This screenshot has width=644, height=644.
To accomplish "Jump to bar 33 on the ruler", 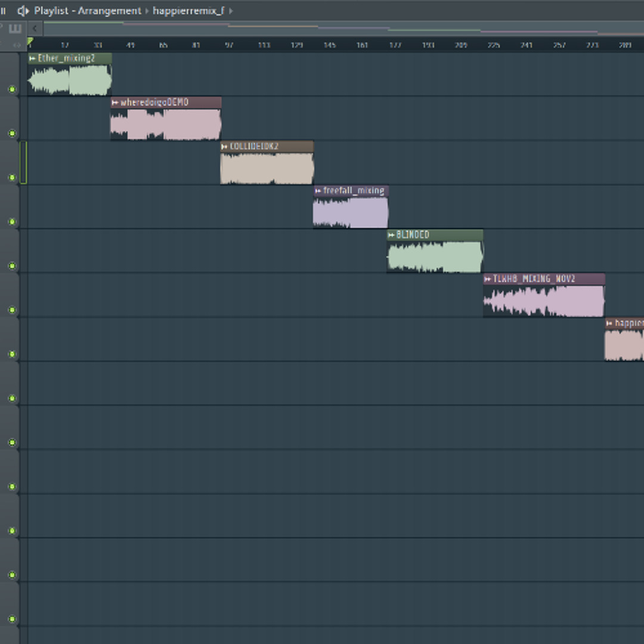I will tap(98, 45).
